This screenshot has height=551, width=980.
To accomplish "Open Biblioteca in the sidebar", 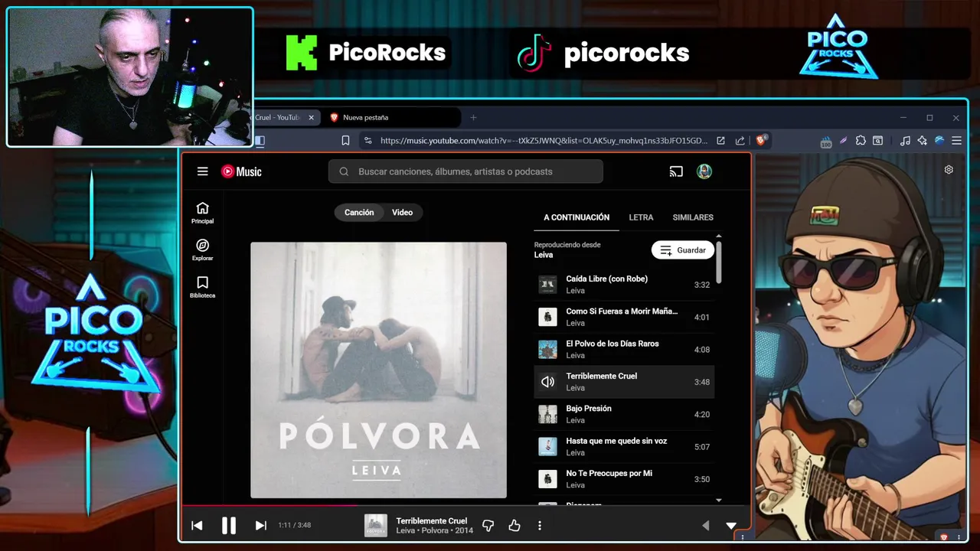I will click(202, 287).
